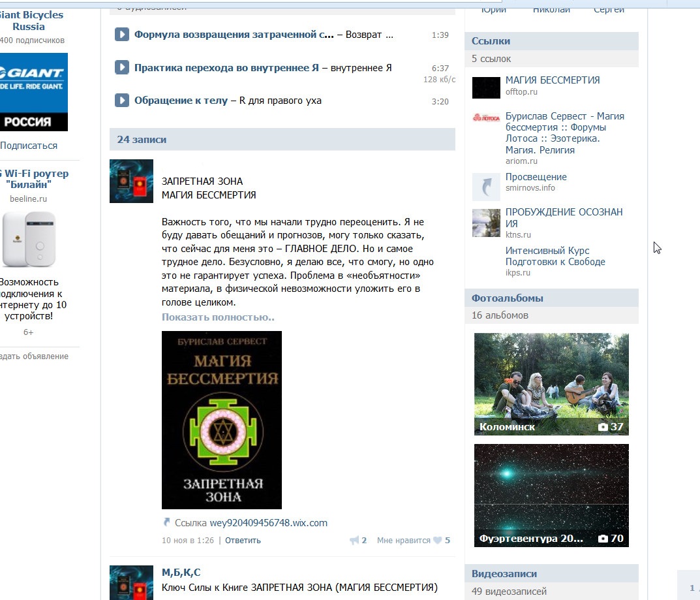Open member profile 'Сергей'

point(609,10)
